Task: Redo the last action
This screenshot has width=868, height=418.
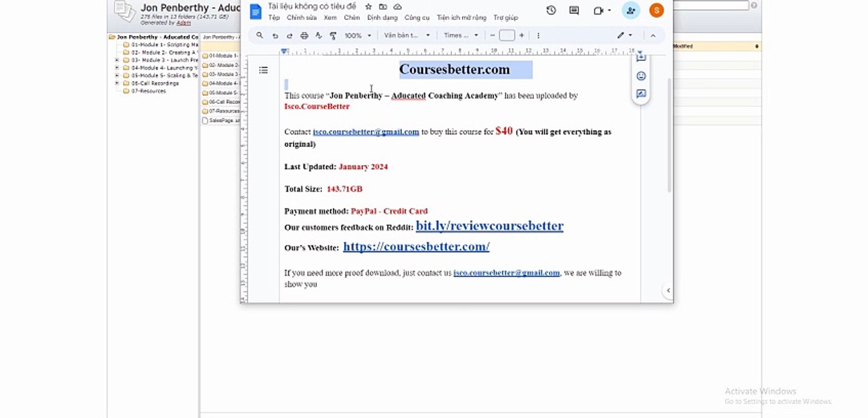Action: [x=290, y=35]
